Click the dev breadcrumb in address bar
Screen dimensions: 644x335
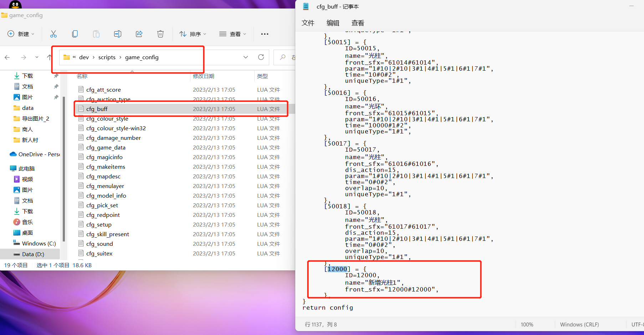84,57
